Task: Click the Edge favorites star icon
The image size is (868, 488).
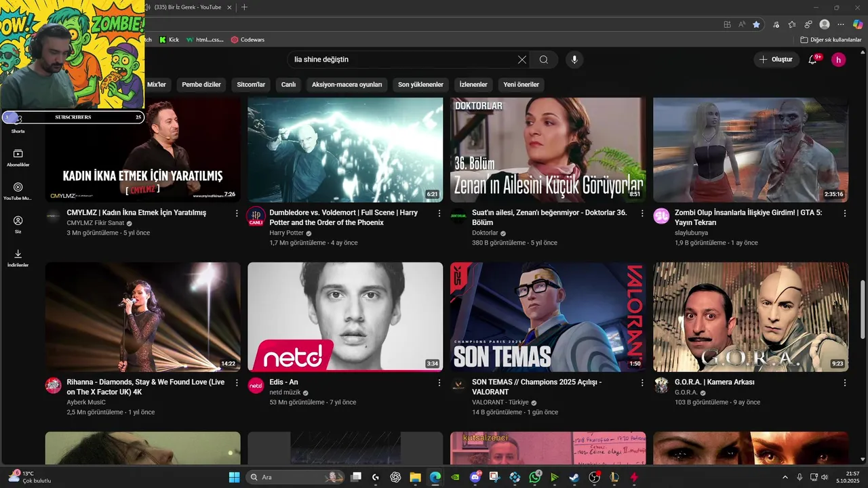Action: pos(756,24)
